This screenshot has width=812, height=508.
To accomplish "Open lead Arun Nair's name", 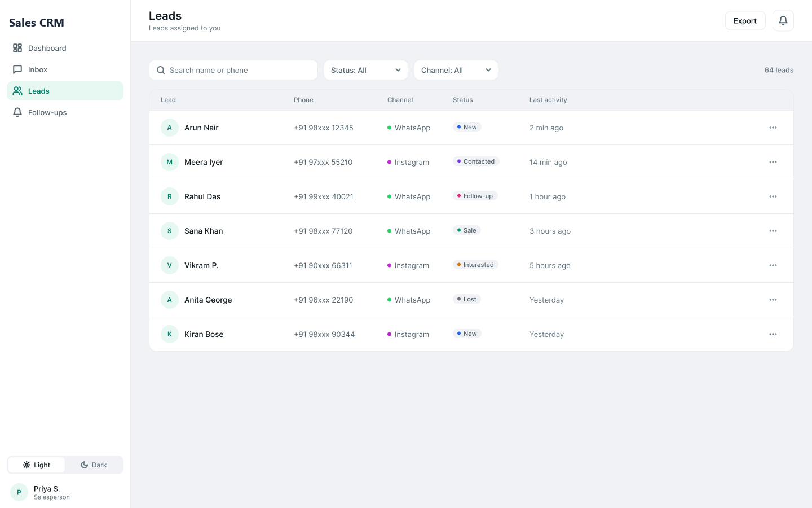I will click(201, 128).
